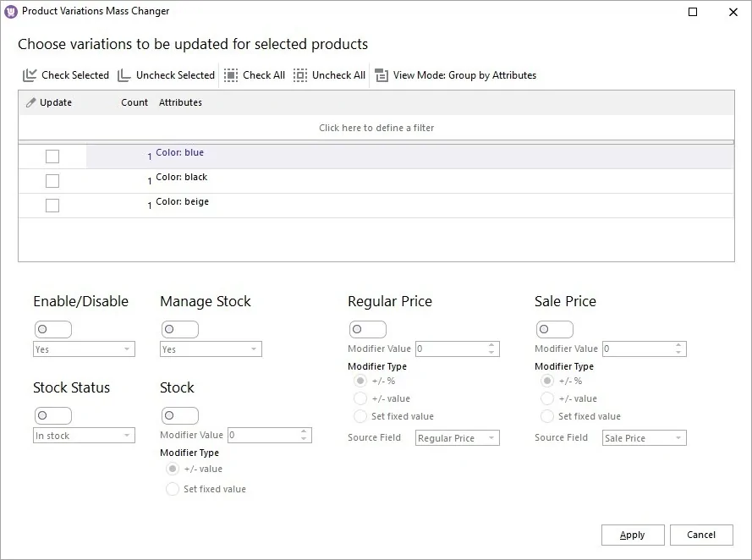Select Uncheck All from the toolbar
Viewport: 752px width, 560px height.
click(x=300, y=74)
